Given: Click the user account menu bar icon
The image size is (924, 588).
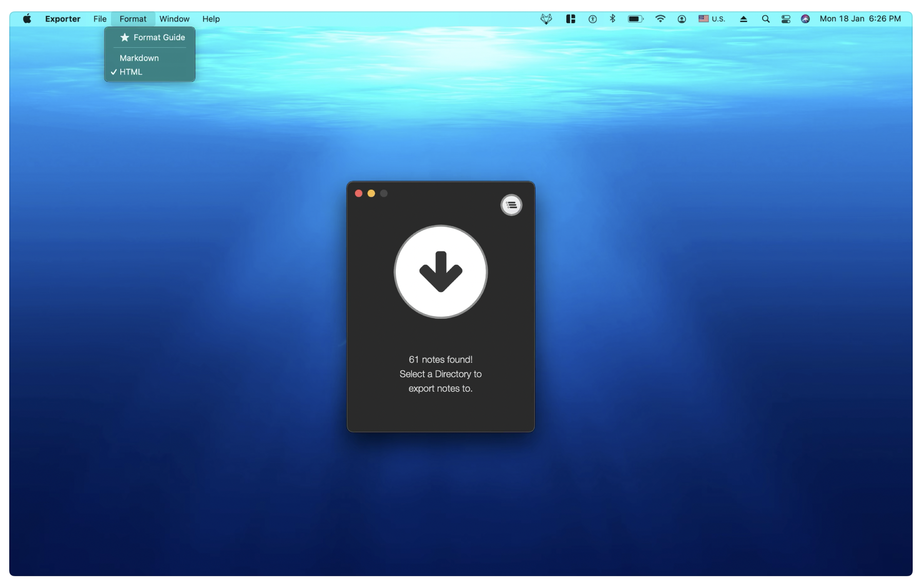Looking at the screenshot, I should [x=682, y=19].
